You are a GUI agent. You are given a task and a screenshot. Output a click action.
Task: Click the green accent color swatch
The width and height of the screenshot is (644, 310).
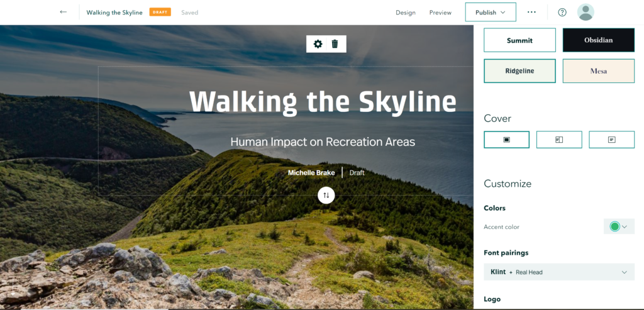click(614, 227)
